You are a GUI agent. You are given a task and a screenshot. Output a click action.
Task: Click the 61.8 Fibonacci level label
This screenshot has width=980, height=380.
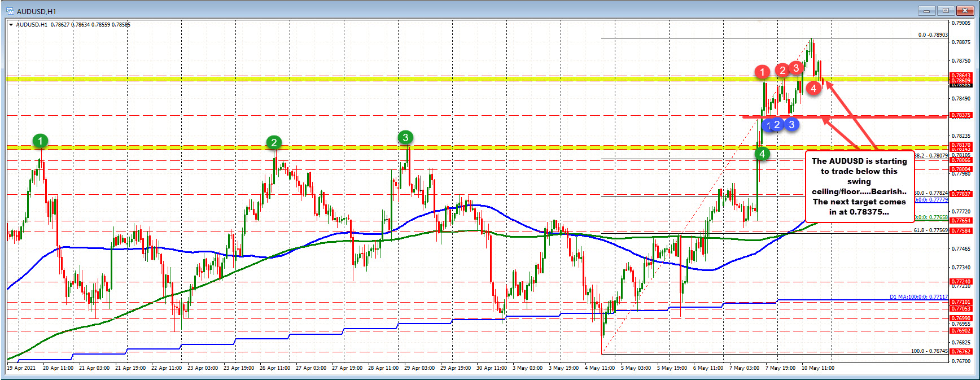930,230
